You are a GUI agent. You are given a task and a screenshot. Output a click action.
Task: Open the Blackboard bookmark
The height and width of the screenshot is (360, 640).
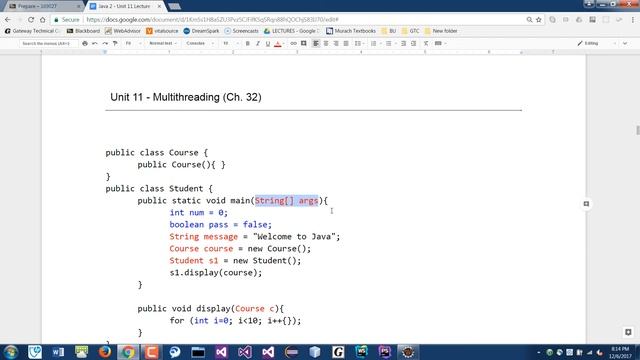point(83,31)
